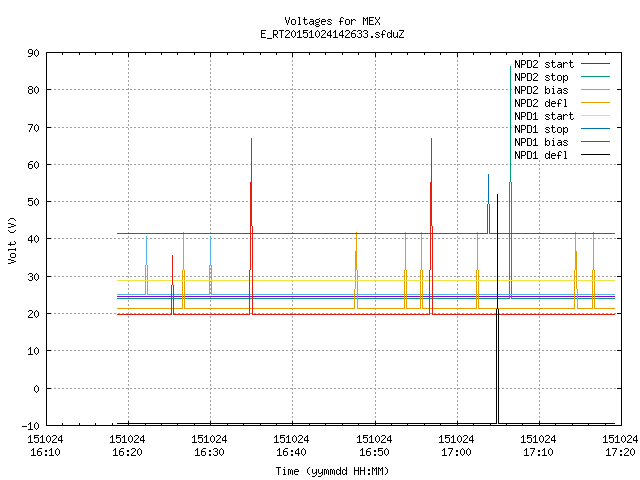Select the 'NPD1 stop' legend label

(x=541, y=129)
